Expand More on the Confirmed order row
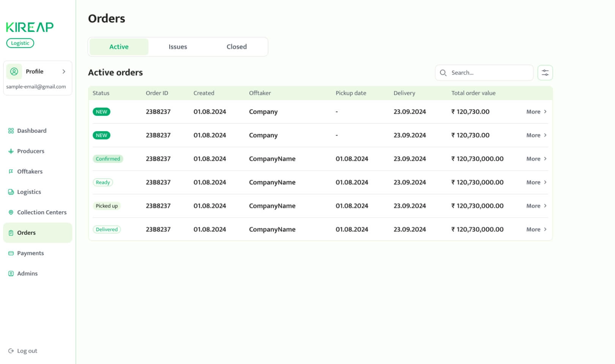This screenshot has height=364, width=615. (536, 159)
